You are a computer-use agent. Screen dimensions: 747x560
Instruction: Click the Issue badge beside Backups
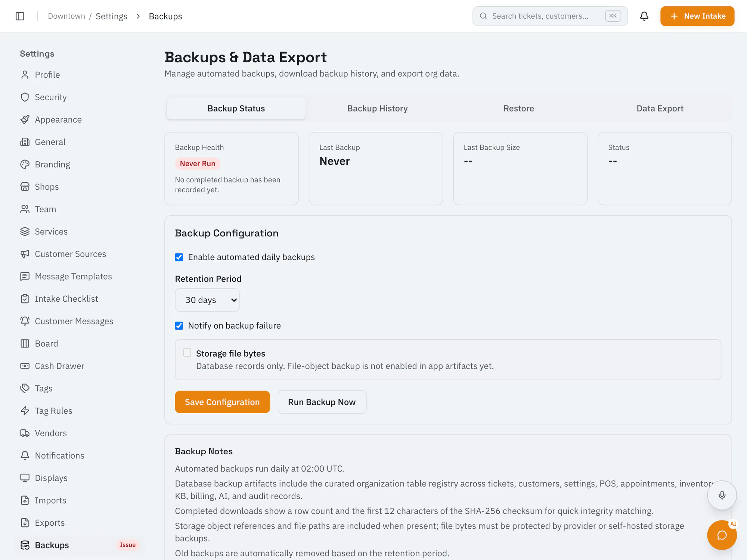click(x=128, y=545)
